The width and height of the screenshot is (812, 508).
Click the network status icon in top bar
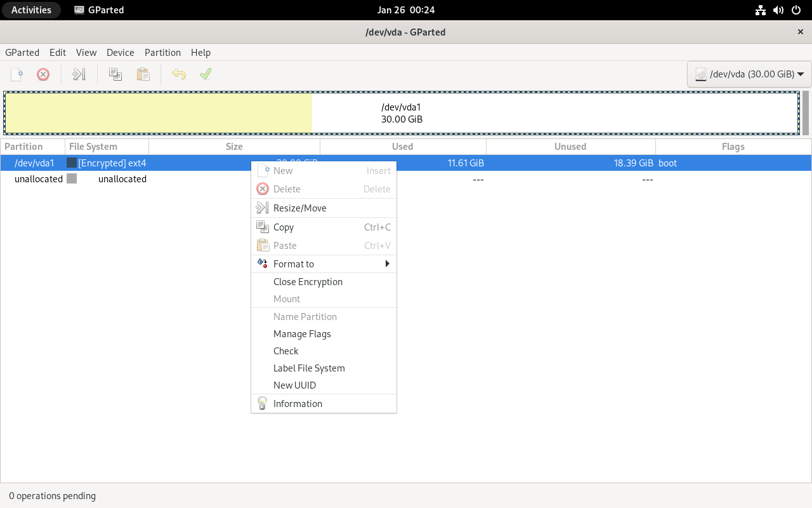pyautogui.click(x=761, y=10)
